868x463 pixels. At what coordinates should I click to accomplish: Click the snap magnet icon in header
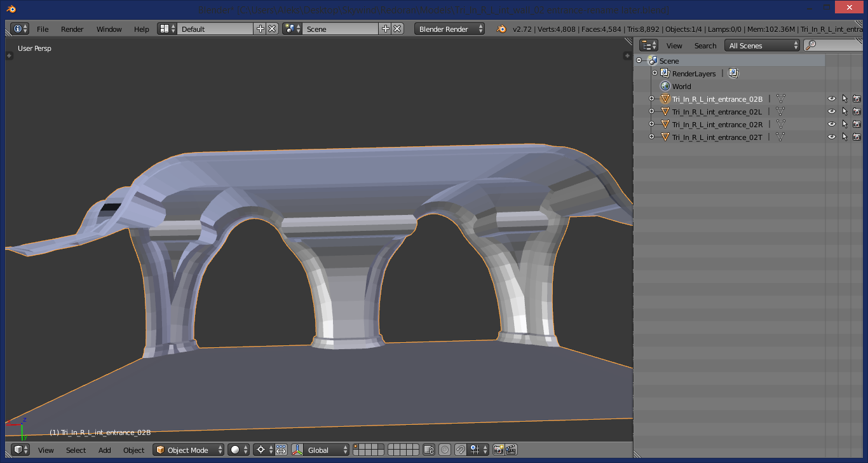(460, 450)
